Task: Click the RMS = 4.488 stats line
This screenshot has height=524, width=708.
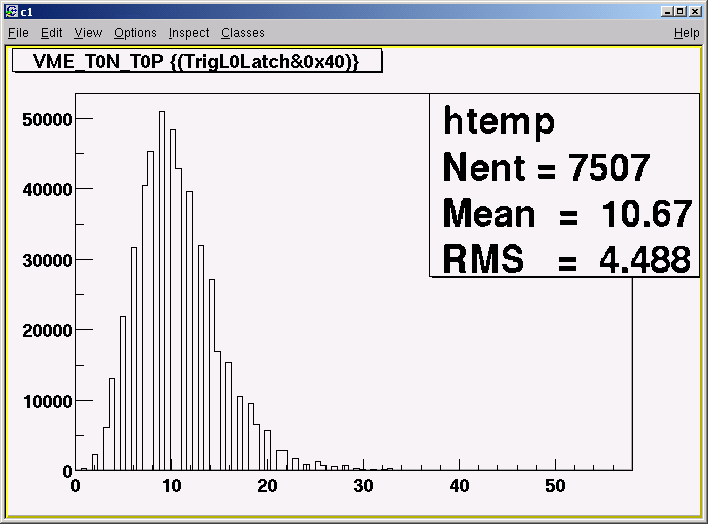Action: pos(567,259)
